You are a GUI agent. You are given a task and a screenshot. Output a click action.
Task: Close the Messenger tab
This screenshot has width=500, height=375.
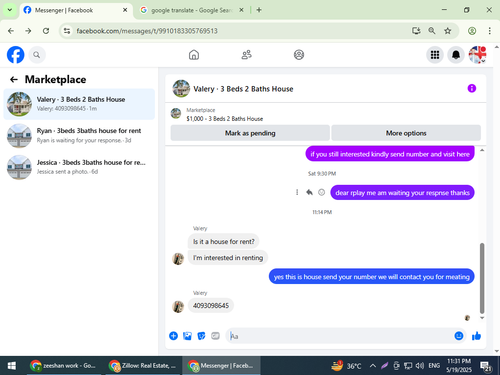(125, 10)
